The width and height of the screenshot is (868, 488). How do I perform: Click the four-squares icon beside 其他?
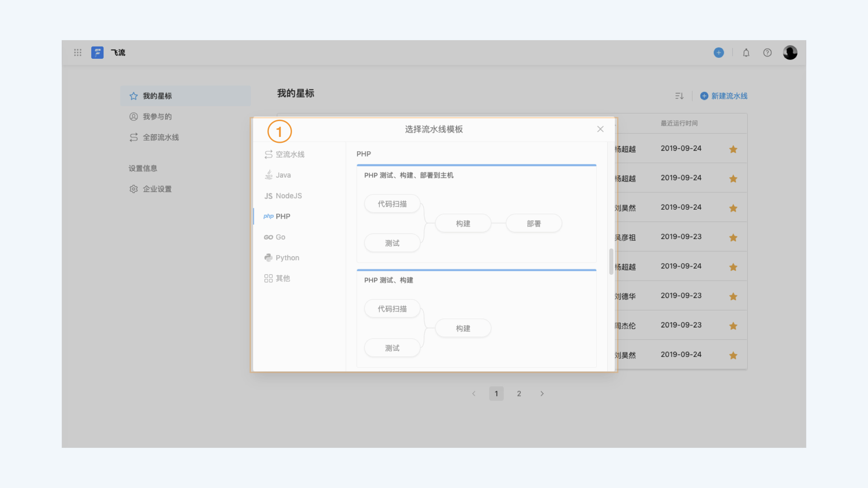[269, 278]
